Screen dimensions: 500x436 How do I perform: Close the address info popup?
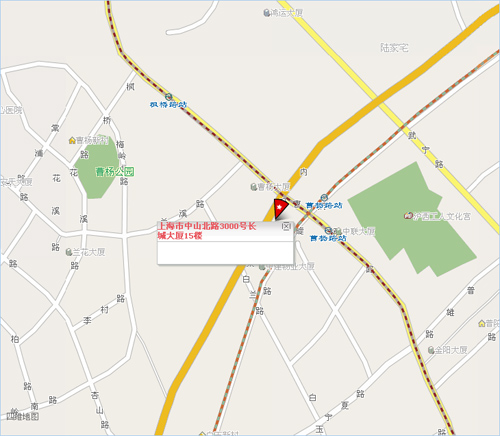click(286, 227)
